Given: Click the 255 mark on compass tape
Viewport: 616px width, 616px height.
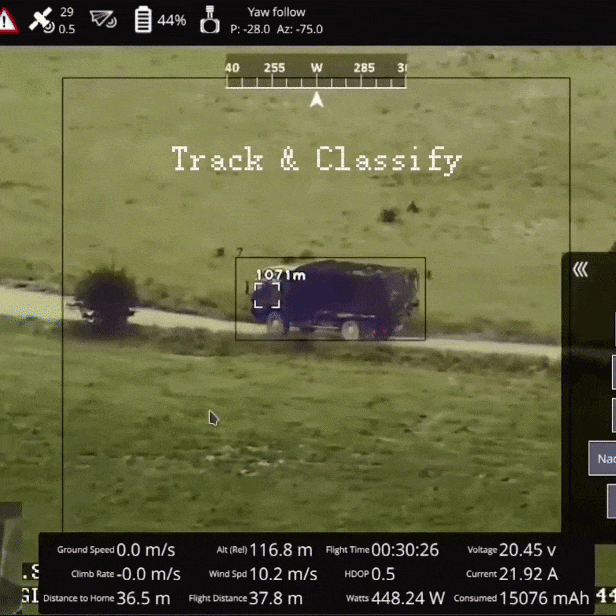Looking at the screenshot, I should (274, 68).
